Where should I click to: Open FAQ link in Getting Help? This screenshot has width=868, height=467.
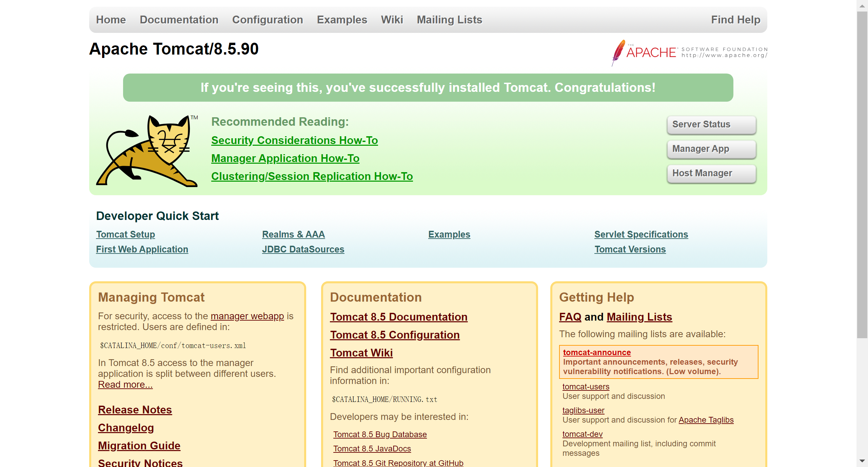coord(570,317)
